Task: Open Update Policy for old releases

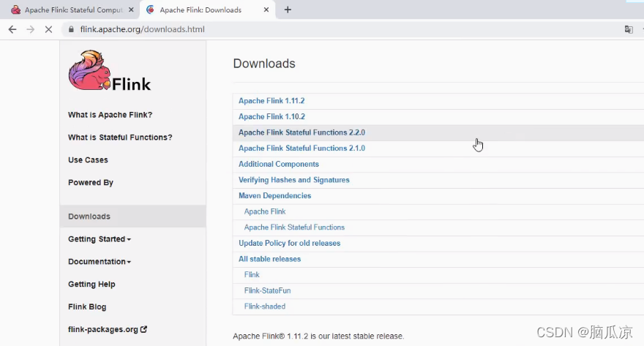Action: pos(289,244)
